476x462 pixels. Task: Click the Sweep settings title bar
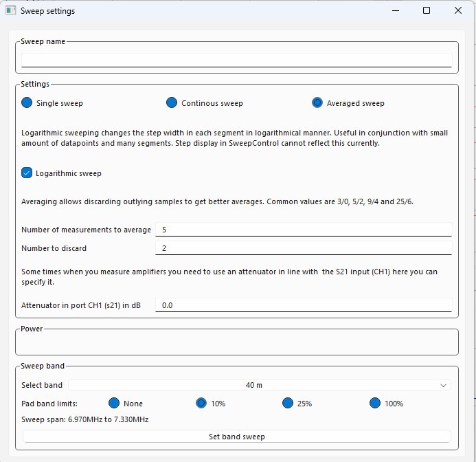206,11
